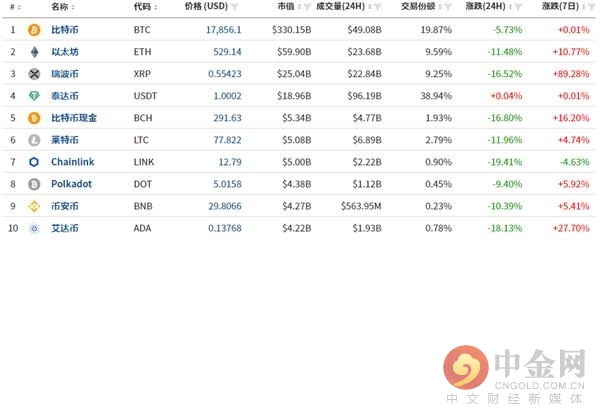Click the USDT ticker code
600x417 pixels.
click(145, 96)
